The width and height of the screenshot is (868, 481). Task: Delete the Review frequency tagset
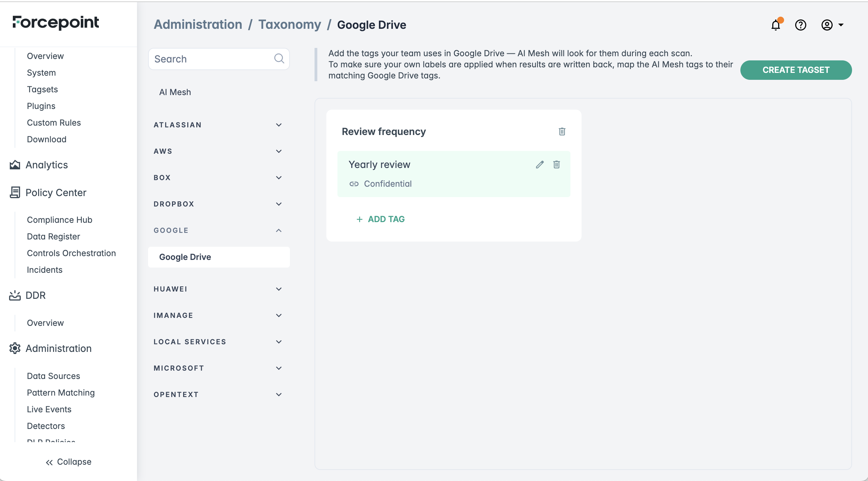562,132
